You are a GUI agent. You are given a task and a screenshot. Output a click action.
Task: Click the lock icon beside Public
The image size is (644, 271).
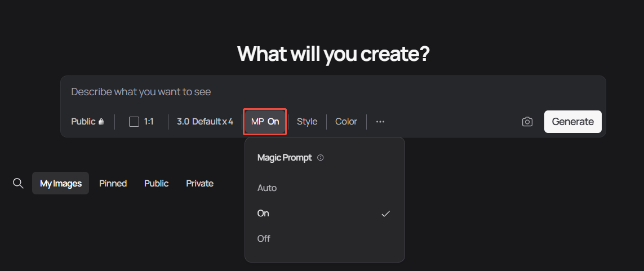(x=101, y=122)
